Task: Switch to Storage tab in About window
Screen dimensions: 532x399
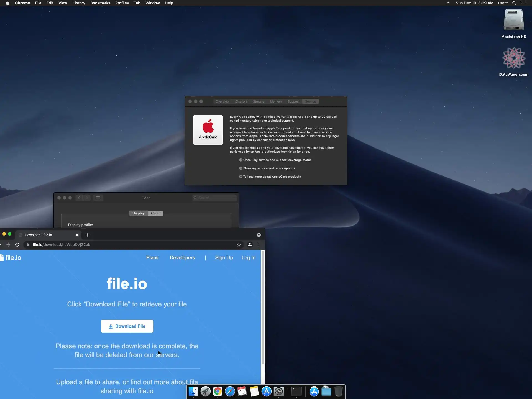Action: 259,101
